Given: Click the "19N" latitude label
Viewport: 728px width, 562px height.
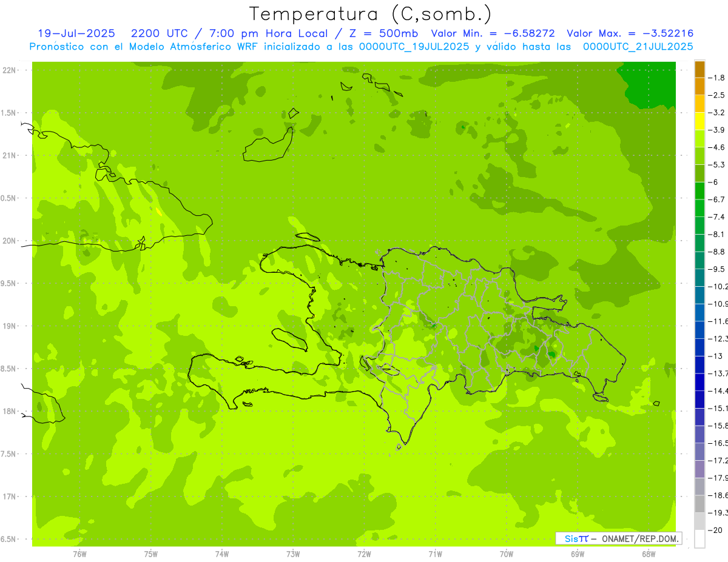Looking at the screenshot, I should (x=9, y=326).
